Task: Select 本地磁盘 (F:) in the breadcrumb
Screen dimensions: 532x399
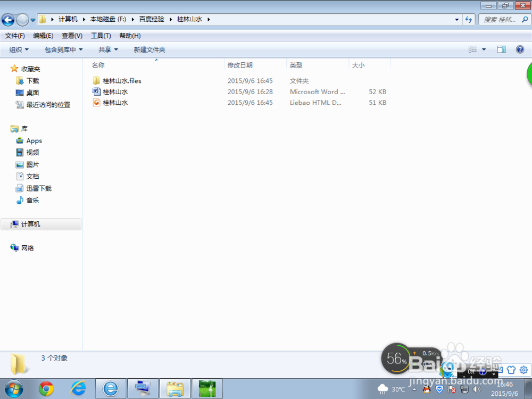Action: point(108,19)
